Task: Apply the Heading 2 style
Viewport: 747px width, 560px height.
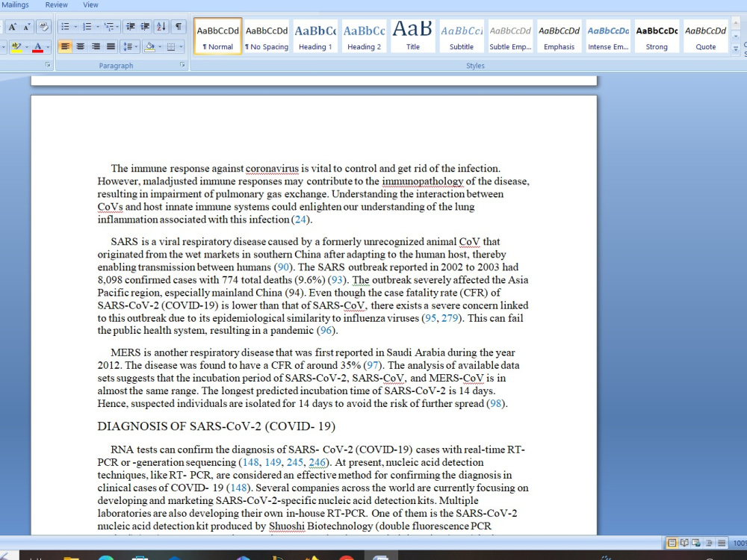Action: click(x=364, y=36)
